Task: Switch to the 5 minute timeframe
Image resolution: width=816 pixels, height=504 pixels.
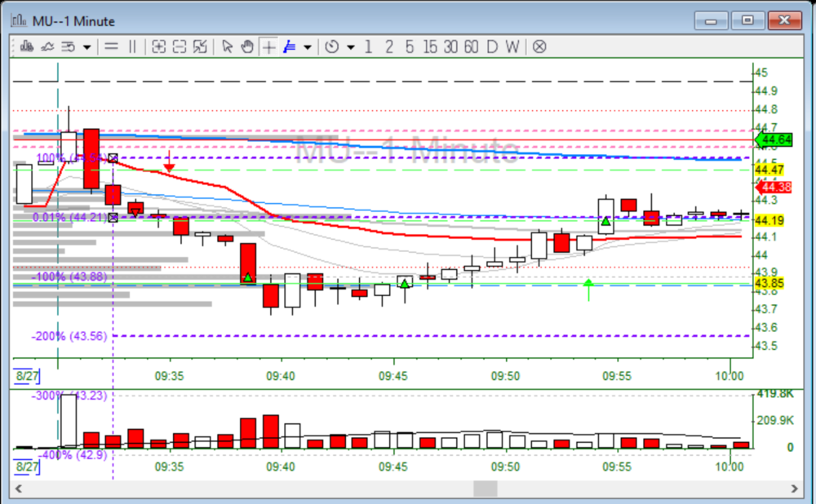Action: tap(409, 46)
